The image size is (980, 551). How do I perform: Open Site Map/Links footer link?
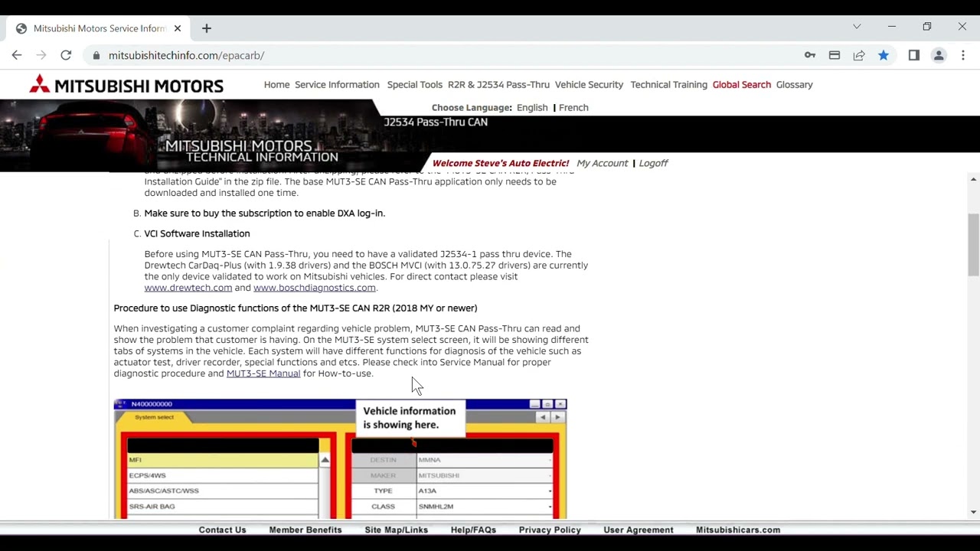click(396, 530)
